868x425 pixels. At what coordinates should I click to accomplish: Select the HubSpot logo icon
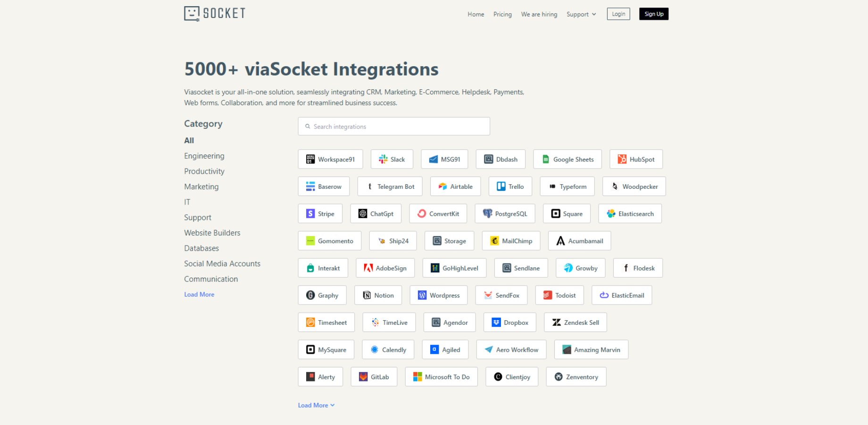622,160
